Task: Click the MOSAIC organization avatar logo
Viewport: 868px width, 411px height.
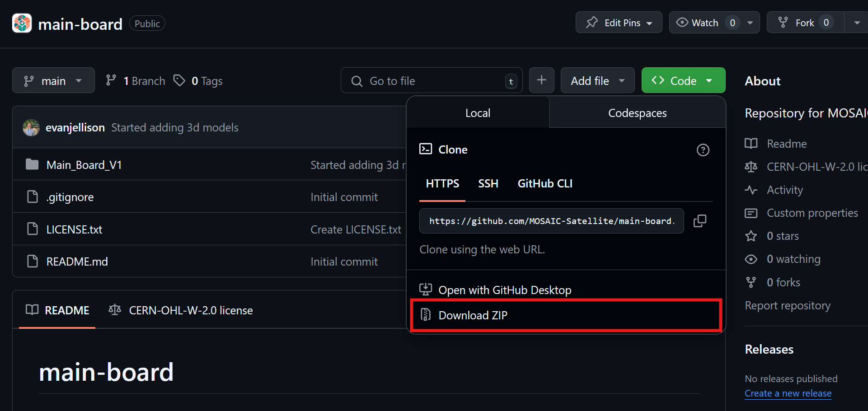Action: [22, 23]
